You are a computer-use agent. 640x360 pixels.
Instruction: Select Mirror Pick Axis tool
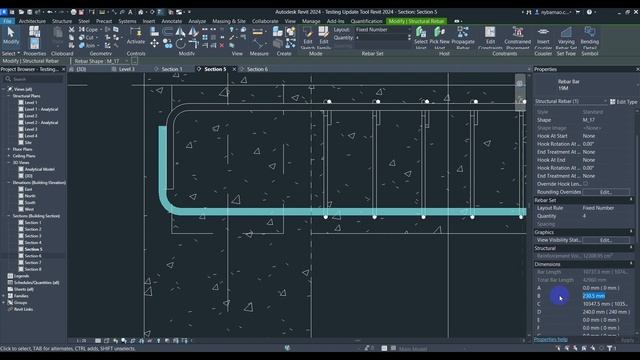coord(180,31)
